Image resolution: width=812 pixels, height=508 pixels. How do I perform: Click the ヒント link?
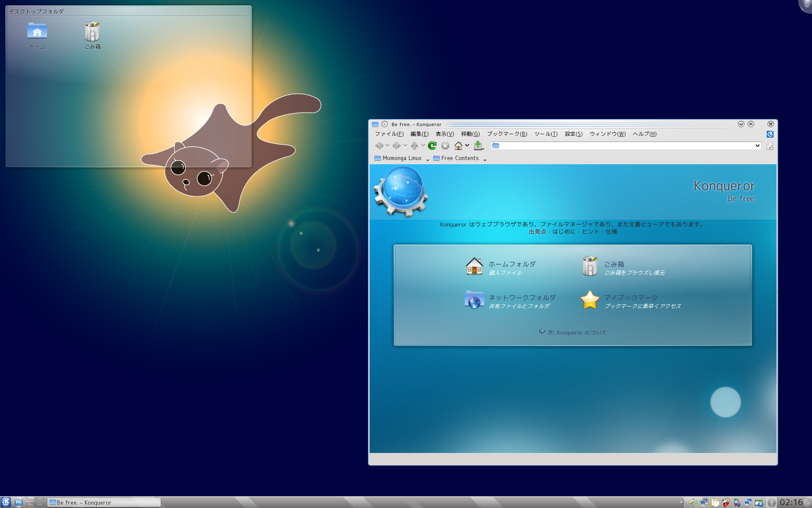point(590,232)
